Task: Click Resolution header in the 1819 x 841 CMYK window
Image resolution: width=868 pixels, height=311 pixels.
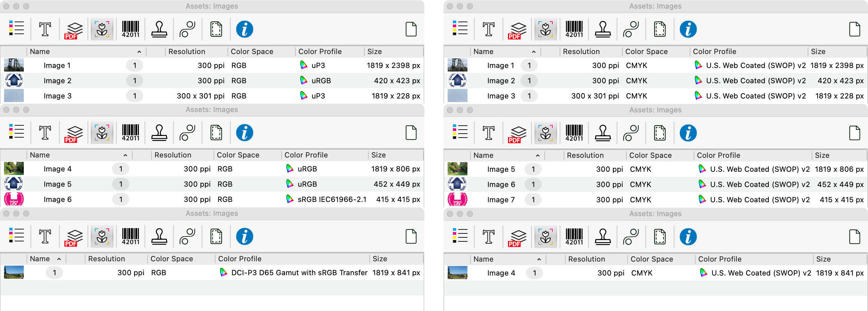Action: point(596,259)
